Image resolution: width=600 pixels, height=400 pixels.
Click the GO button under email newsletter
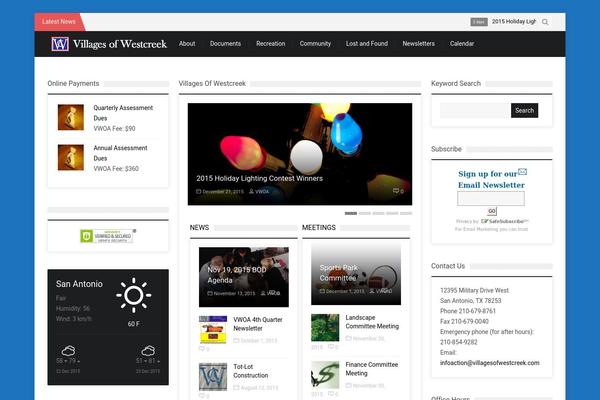[492, 211]
